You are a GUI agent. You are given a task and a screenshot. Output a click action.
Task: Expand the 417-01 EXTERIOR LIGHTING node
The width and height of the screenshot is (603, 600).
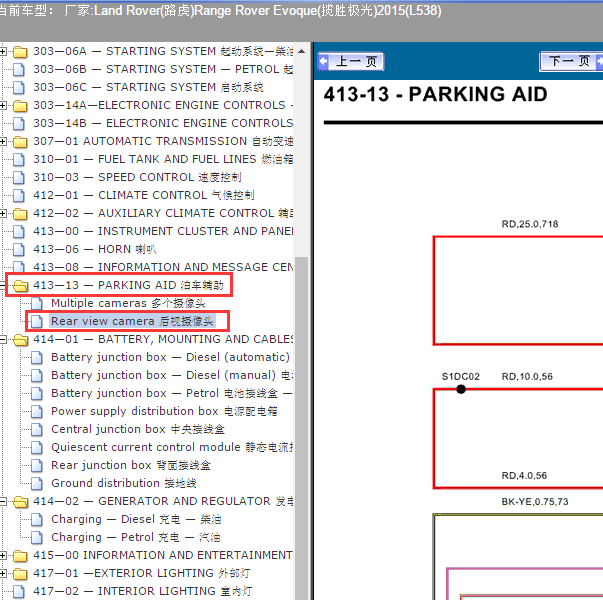click(x=4, y=573)
